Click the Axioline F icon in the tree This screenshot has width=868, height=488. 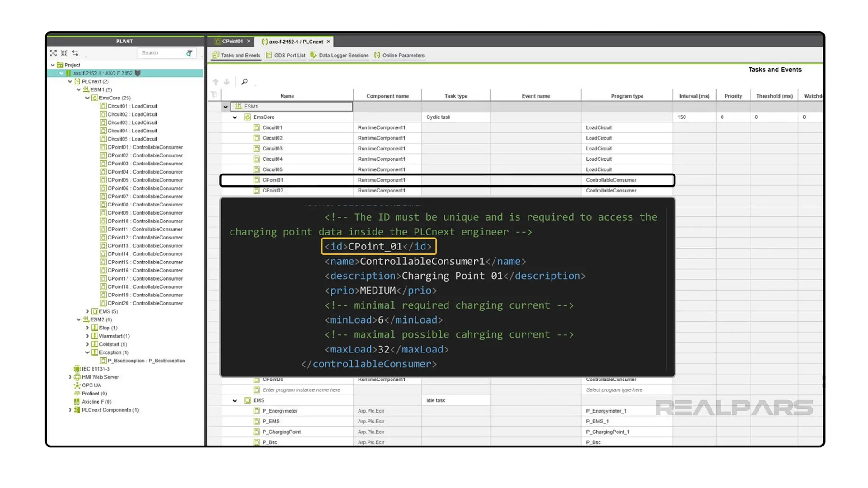[77, 402]
